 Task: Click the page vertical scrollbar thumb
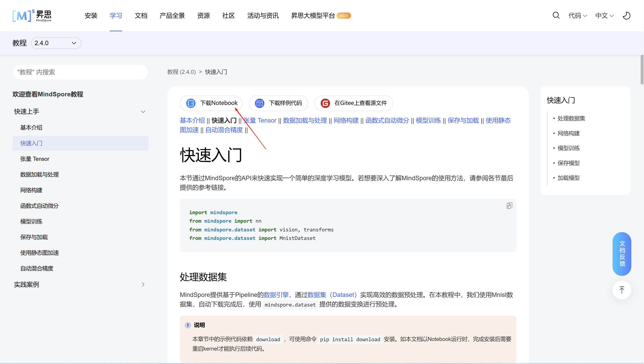642,70
